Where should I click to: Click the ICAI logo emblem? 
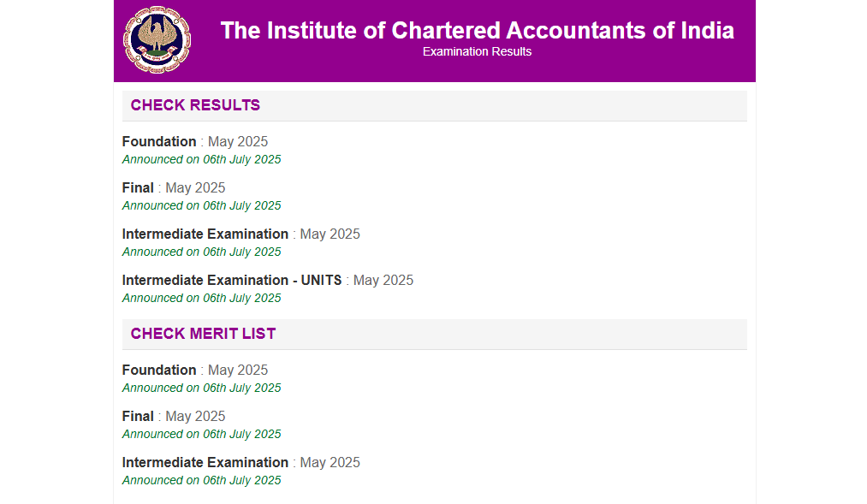(x=157, y=38)
